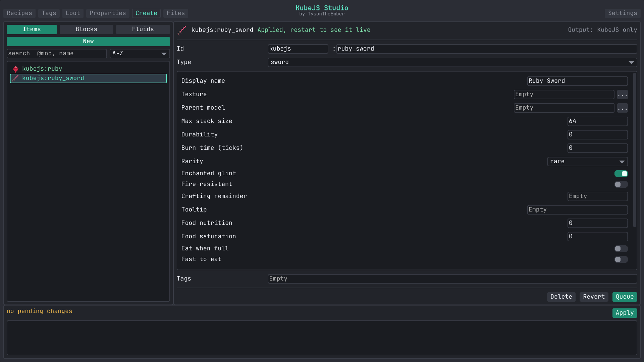
Task: Click the Display name field
Action: [x=577, y=81]
